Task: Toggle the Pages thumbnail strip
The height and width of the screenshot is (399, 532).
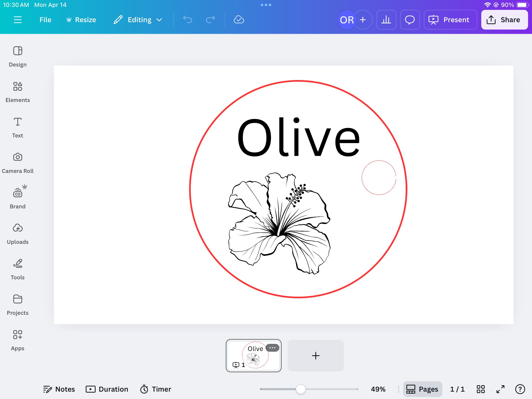Action: (422, 389)
